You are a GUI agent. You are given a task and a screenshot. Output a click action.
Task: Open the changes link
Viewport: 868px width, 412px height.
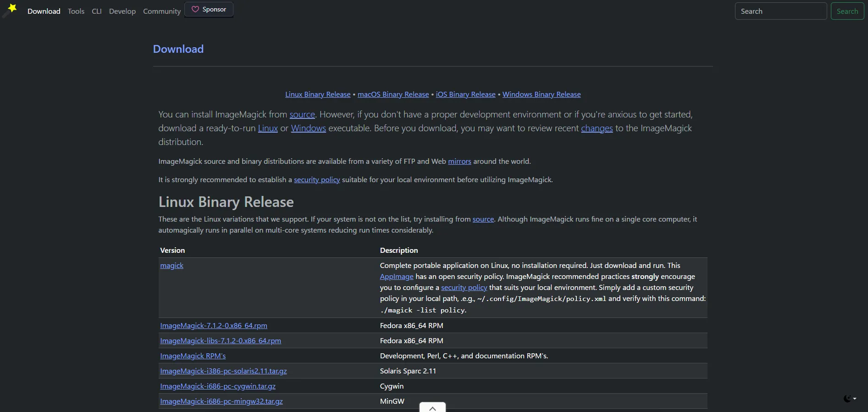pyautogui.click(x=597, y=128)
